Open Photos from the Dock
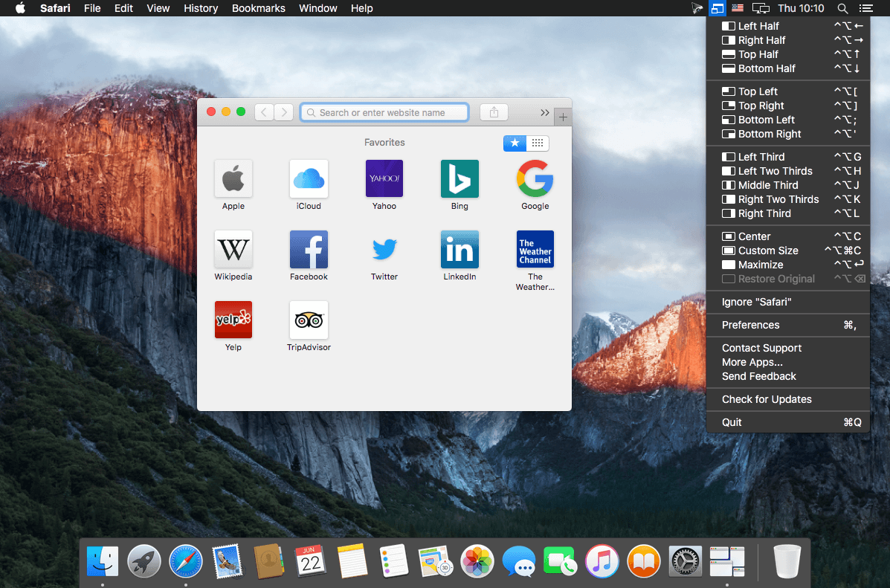 coord(477,561)
